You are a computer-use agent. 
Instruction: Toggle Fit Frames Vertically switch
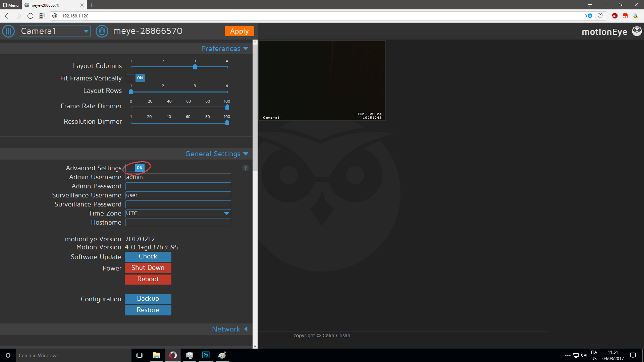[135, 78]
